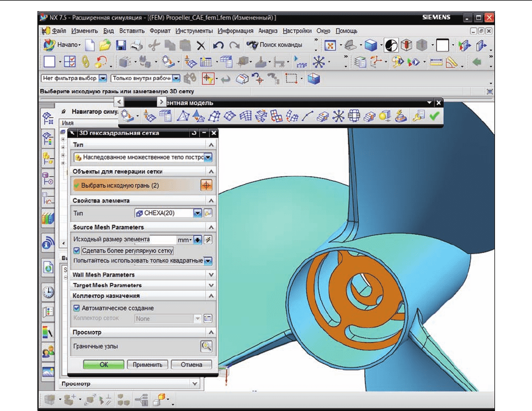The image size is (532, 411).
Task: Confirm the mesh dialog with OK
Action: tap(104, 365)
